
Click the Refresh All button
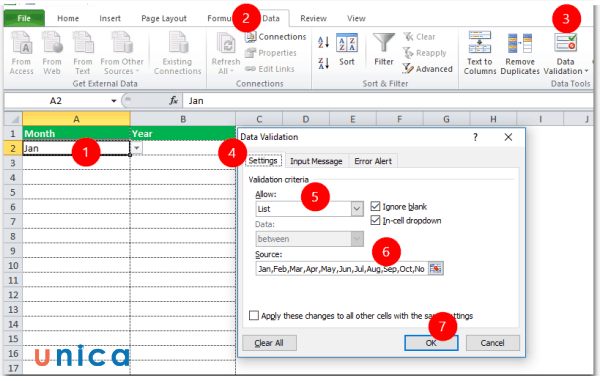226,53
